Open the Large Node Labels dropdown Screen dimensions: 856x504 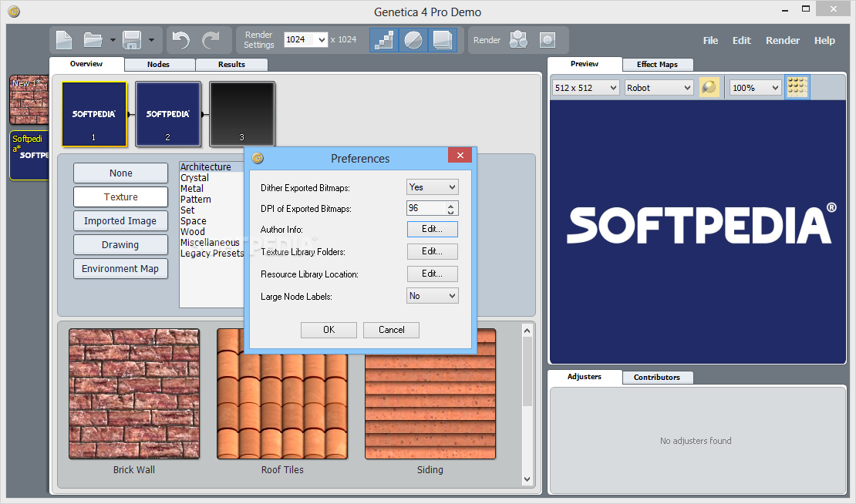[433, 296]
